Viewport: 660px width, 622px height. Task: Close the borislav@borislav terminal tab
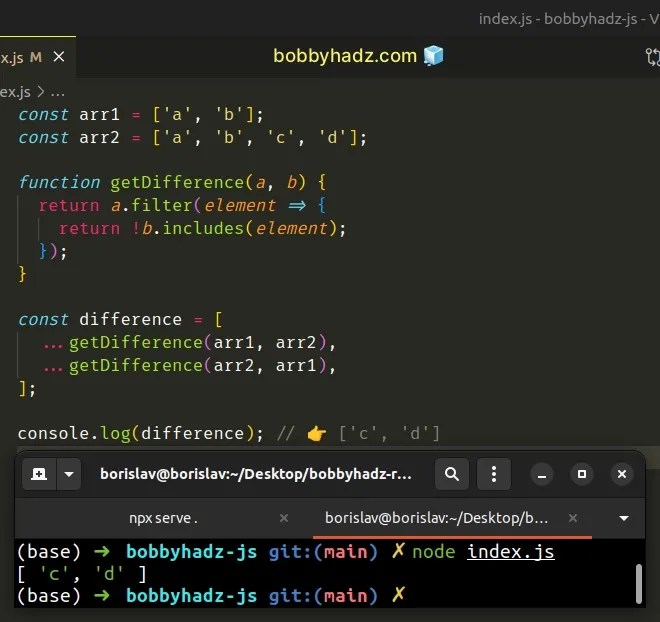coord(573,518)
